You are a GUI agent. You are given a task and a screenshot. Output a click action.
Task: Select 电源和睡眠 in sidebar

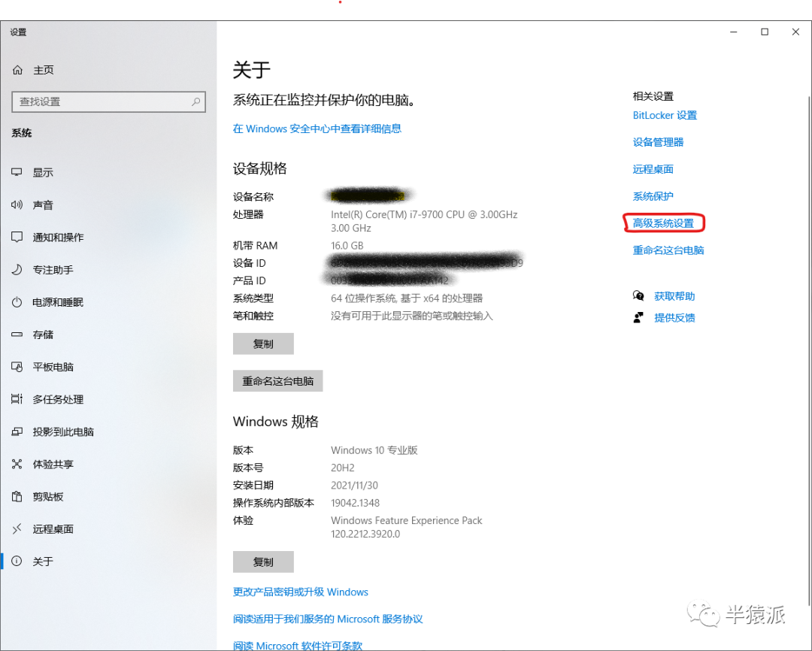click(108, 302)
